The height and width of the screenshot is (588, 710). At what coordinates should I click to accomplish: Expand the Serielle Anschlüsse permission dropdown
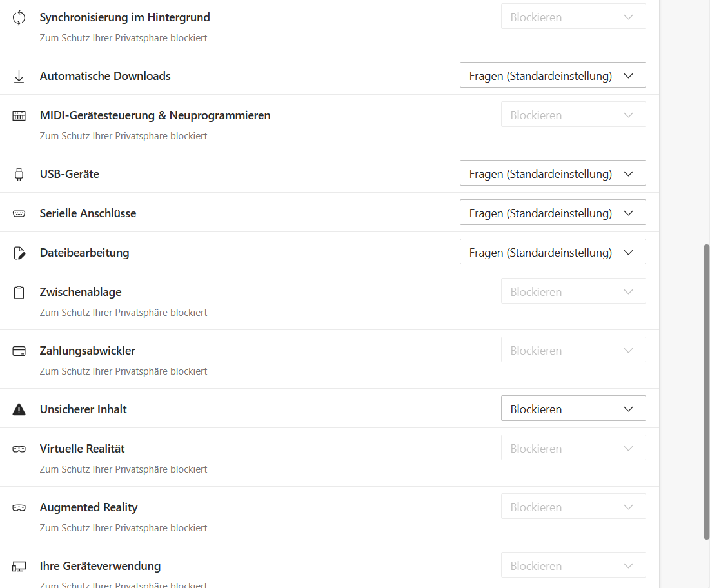[553, 213]
